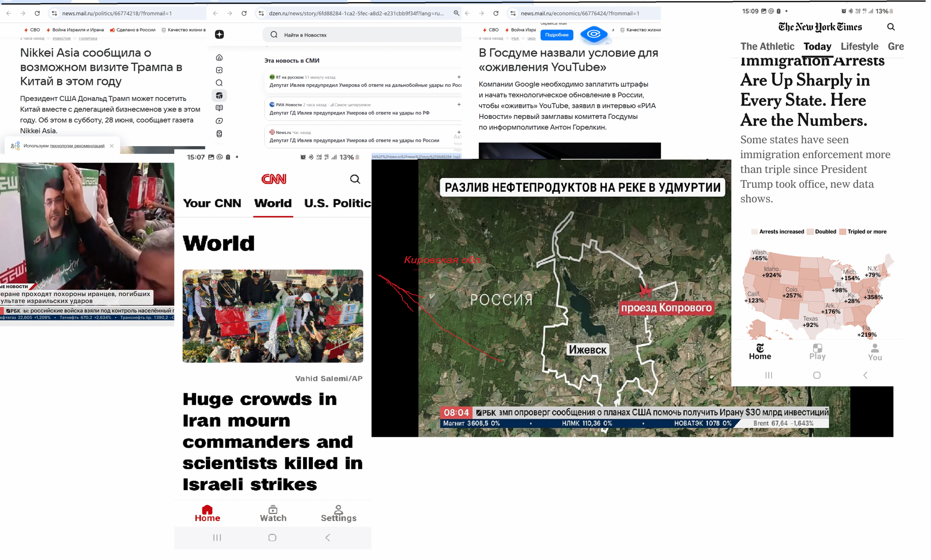Tap You in the NYT bottom bar
This screenshot has height=560, width=931.
pyautogui.click(x=874, y=352)
